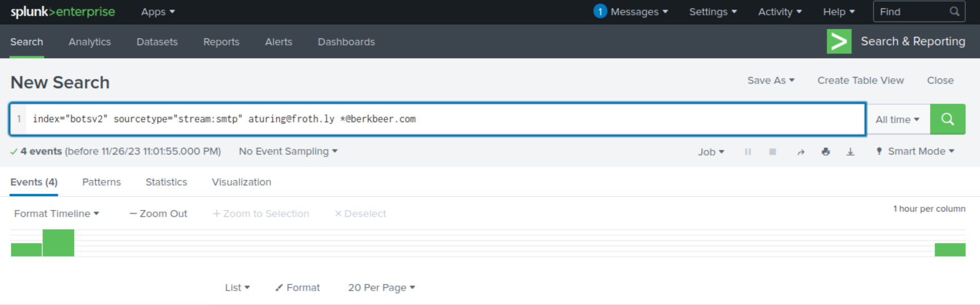Click Create Table View
Viewport: 980px width, 305px height.
point(861,81)
